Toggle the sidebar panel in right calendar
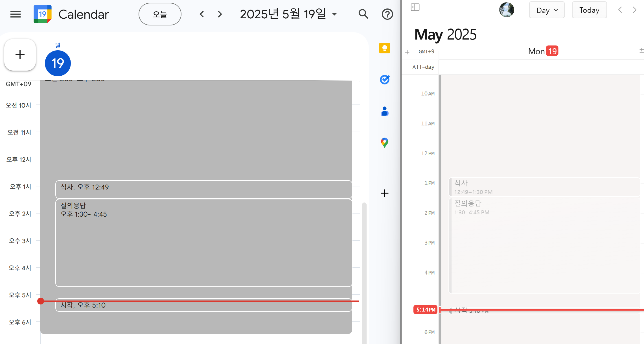This screenshot has width=644, height=344. tap(415, 7)
